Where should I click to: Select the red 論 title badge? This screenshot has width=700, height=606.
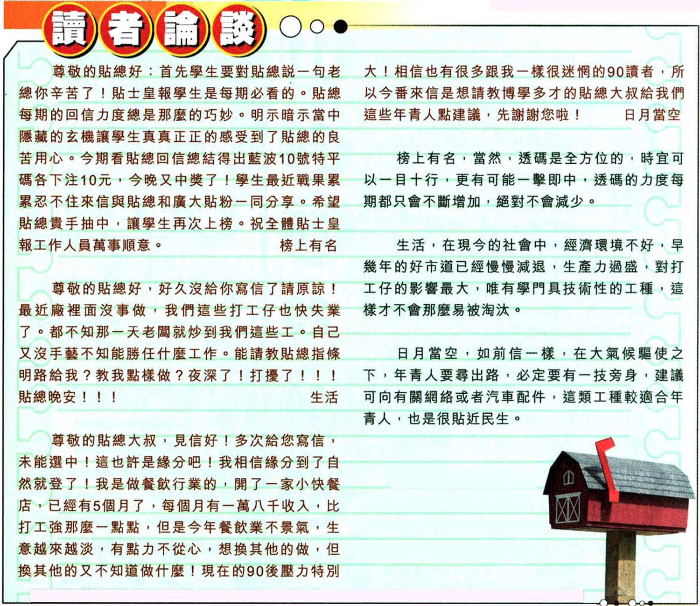182,30
